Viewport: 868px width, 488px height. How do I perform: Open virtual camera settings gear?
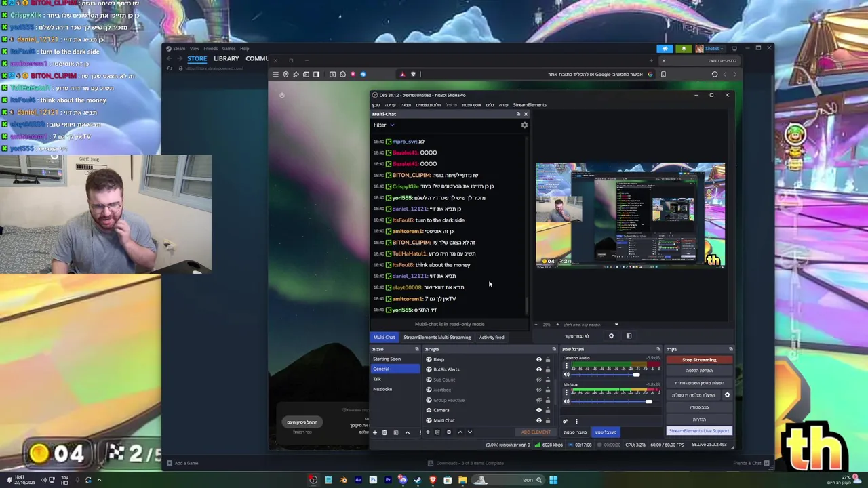click(727, 395)
